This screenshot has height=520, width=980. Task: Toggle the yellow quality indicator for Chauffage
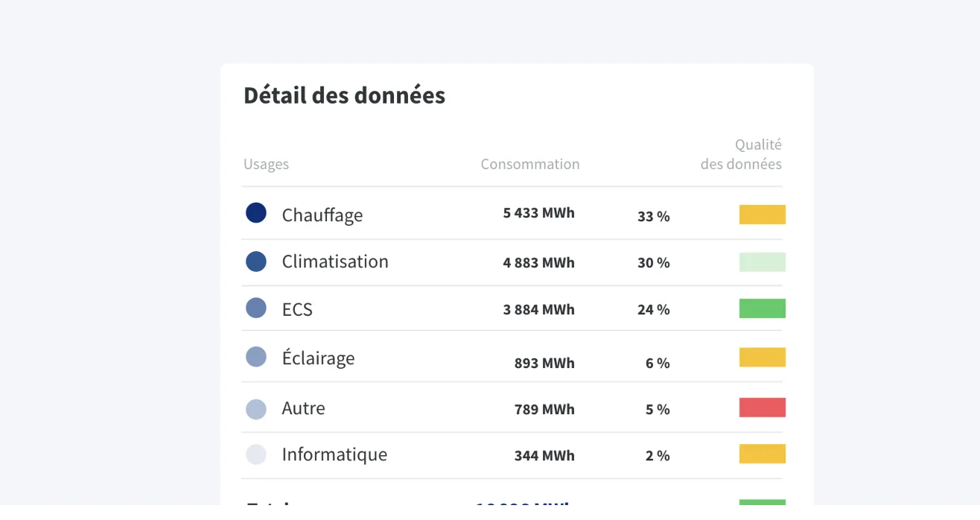point(762,214)
